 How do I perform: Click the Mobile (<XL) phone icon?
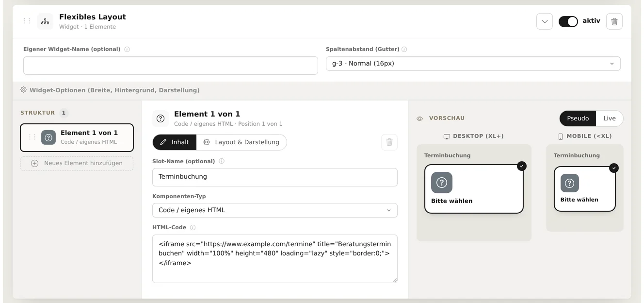(561, 136)
